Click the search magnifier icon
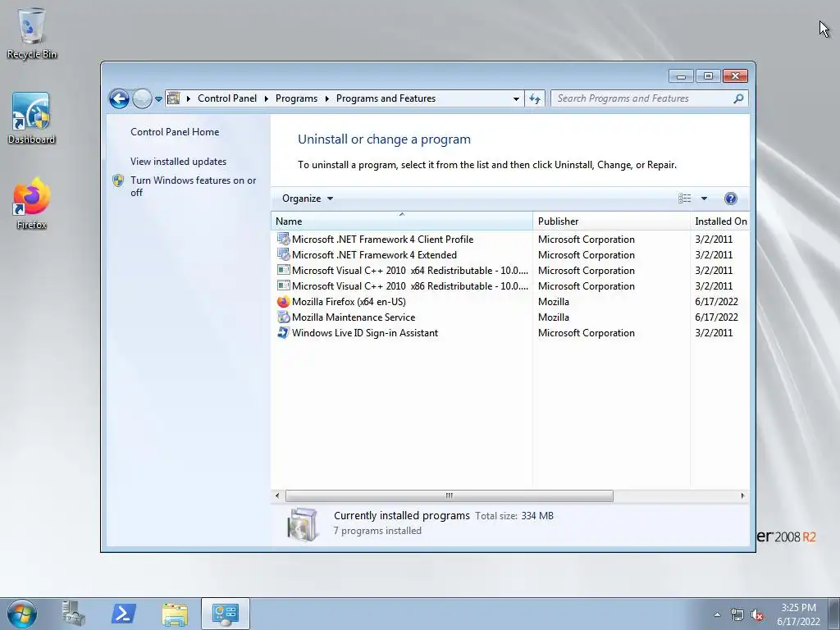Image resolution: width=840 pixels, height=630 pixels. coord(739,98)
